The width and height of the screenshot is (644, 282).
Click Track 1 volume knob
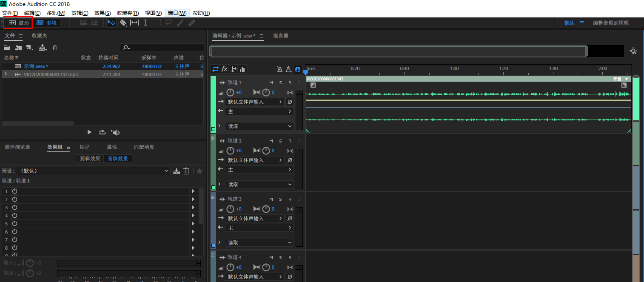[230, 92]
